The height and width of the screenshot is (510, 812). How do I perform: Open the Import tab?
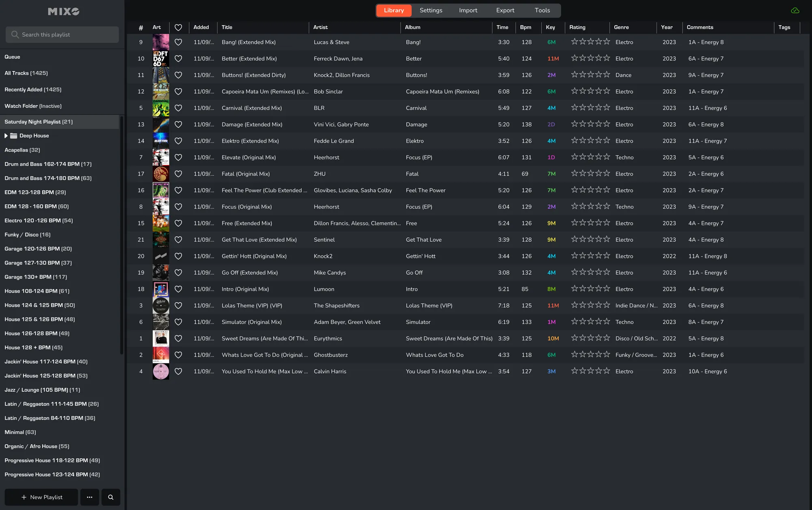click(468, 11)
